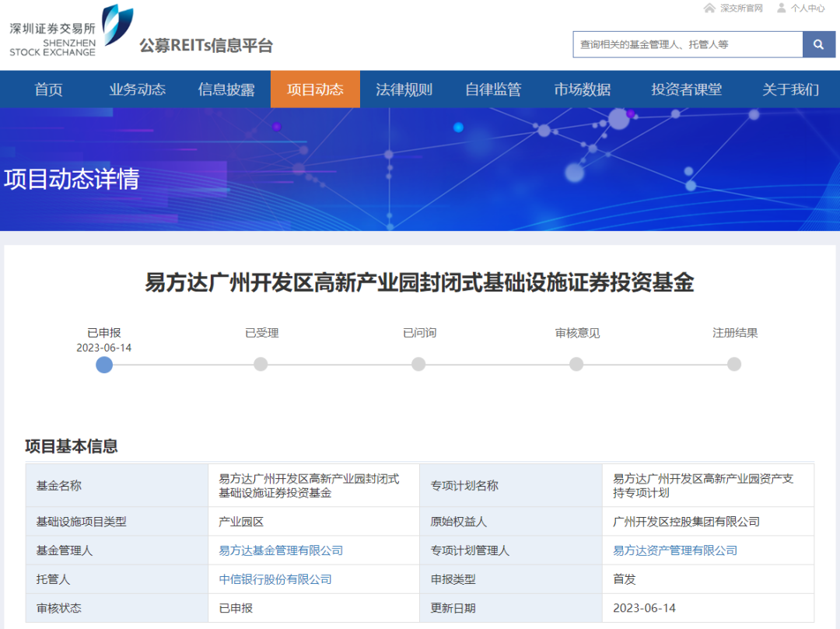The height and width of the screenshot is (629, 840).
Task: Open the 投资者课堂 menu item
Action: tap(686, 89)
